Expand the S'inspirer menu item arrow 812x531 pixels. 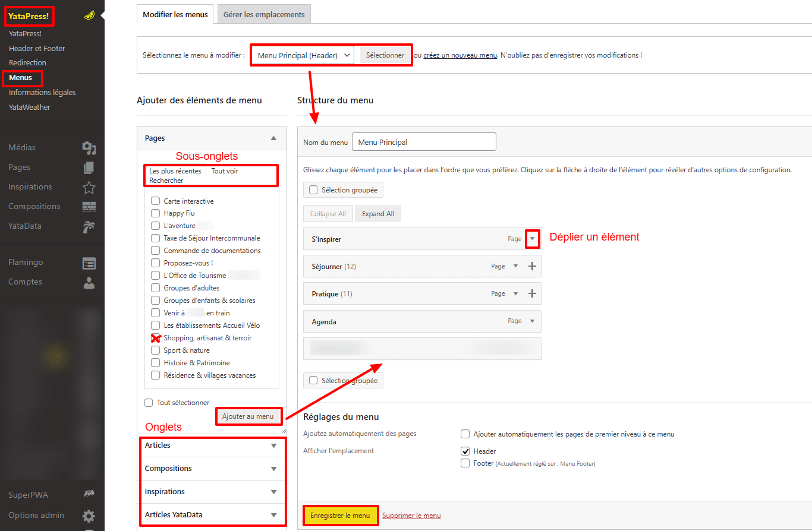(x=533, y=239)
